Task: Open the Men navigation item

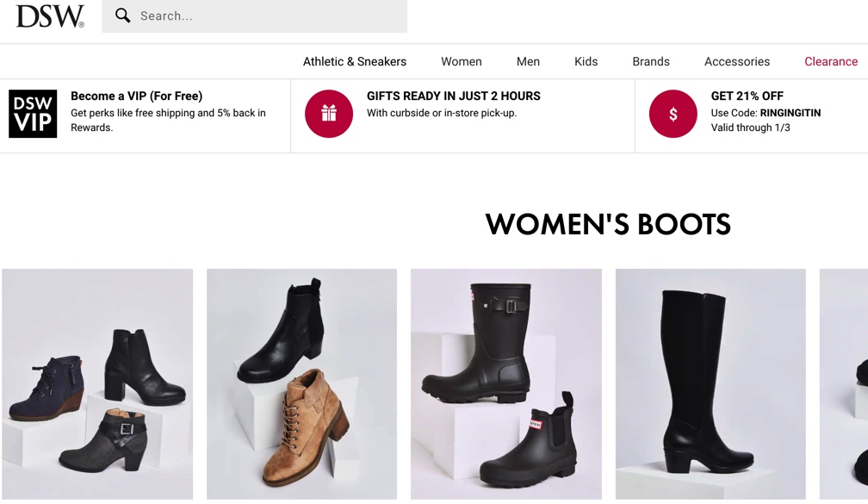Action: pos(528,61)
